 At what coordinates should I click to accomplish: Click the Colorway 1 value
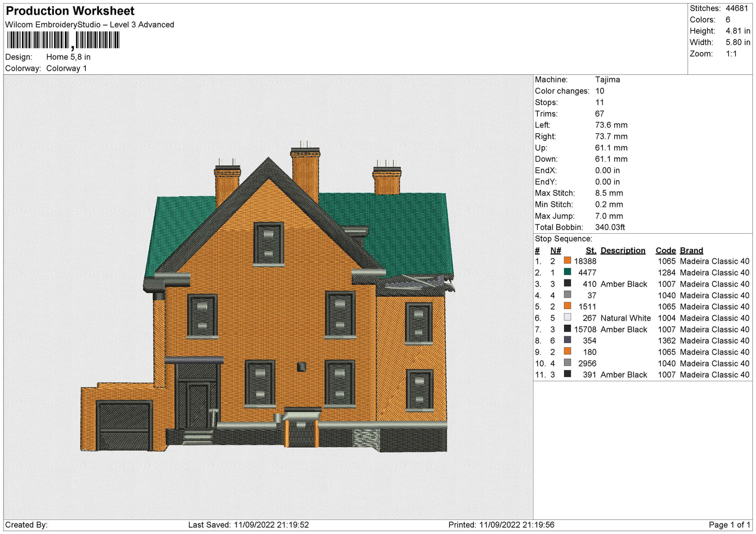pyautogui.click(x=66, y=69)
